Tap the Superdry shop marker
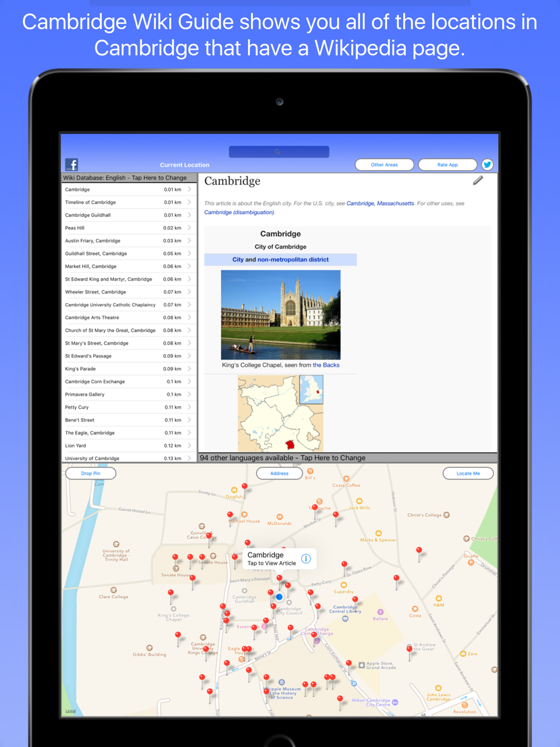560x747 pixels. click(343, 585)
